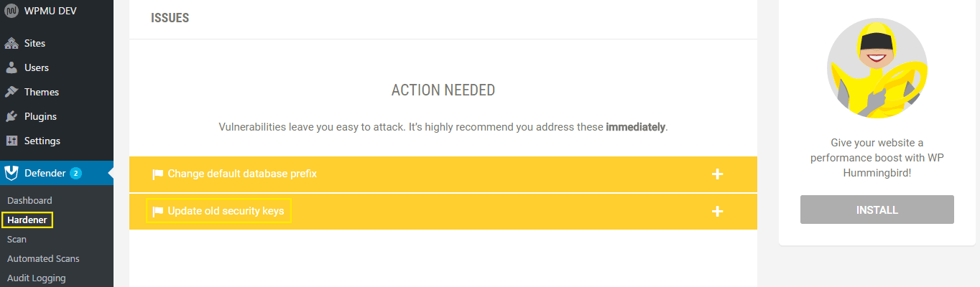Click the Defender shield icon
Screen dimensions: 980x287
[x=11, y=173]
